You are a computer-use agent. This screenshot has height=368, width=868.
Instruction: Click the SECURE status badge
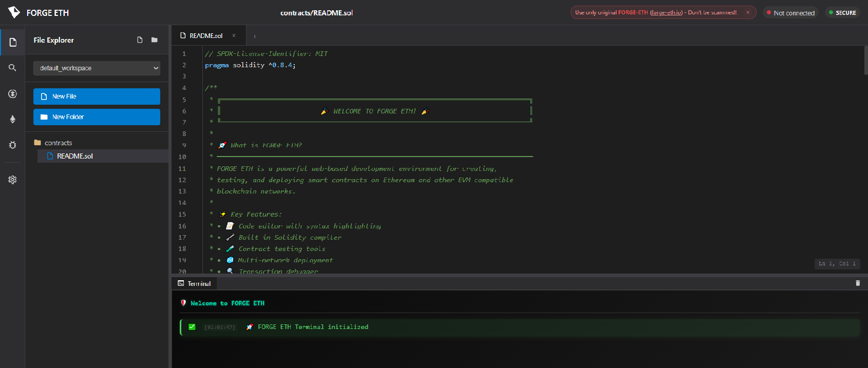point(842,13)
